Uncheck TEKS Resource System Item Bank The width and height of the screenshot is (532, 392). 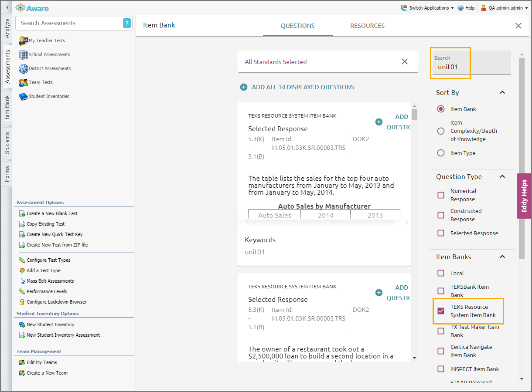click(441, 311)
